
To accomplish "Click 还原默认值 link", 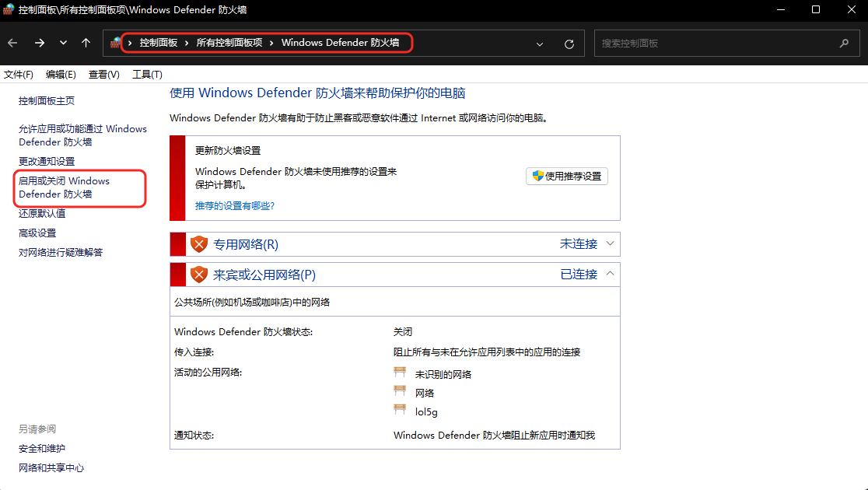I will click(42, 213).
